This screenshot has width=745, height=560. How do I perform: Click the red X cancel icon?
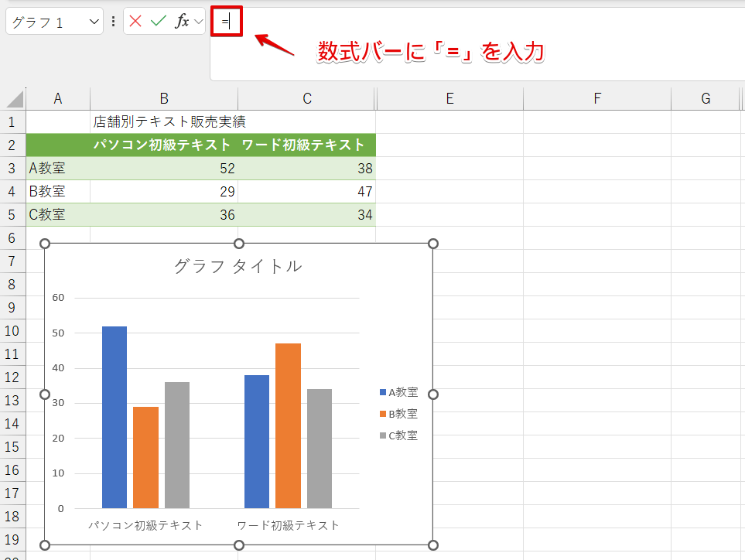click(x=136, y=22)
